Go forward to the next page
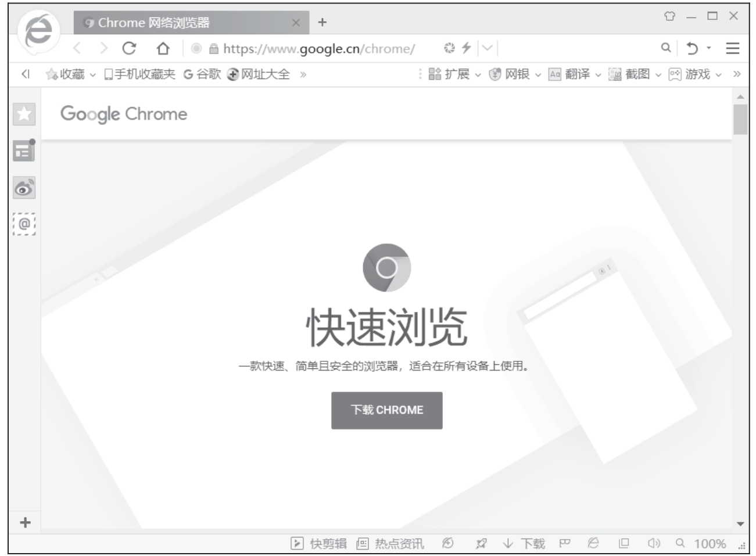The width and height of the screenshot is (756, 556). [x=103, y=48]
